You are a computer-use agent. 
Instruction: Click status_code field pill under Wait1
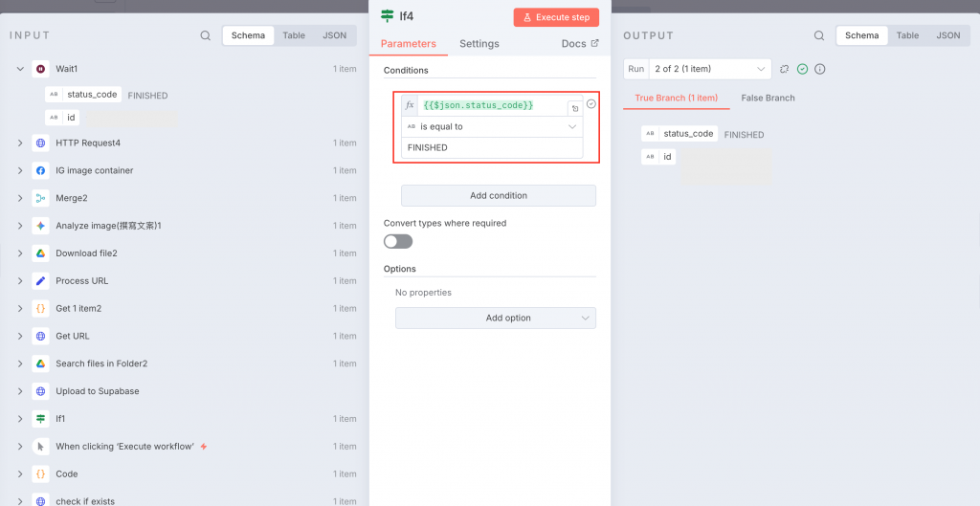pyautogui.click(x=83, y=95)
